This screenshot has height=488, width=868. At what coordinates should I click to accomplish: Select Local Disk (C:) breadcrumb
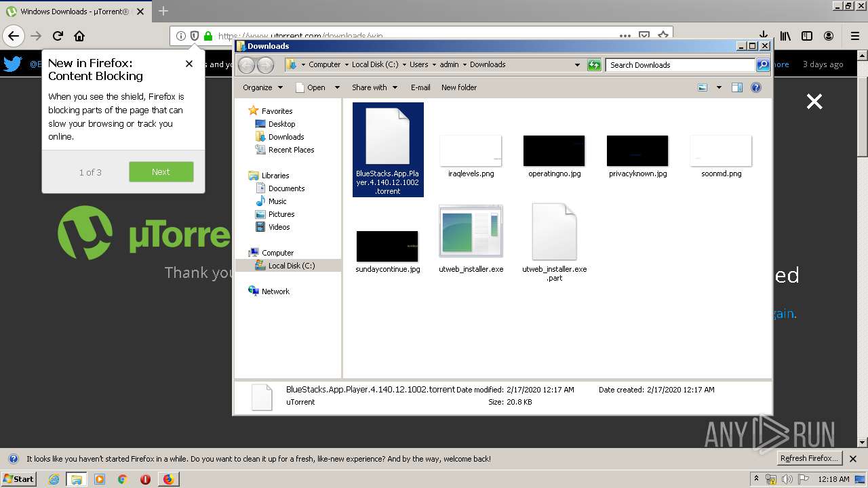[375, 64]
